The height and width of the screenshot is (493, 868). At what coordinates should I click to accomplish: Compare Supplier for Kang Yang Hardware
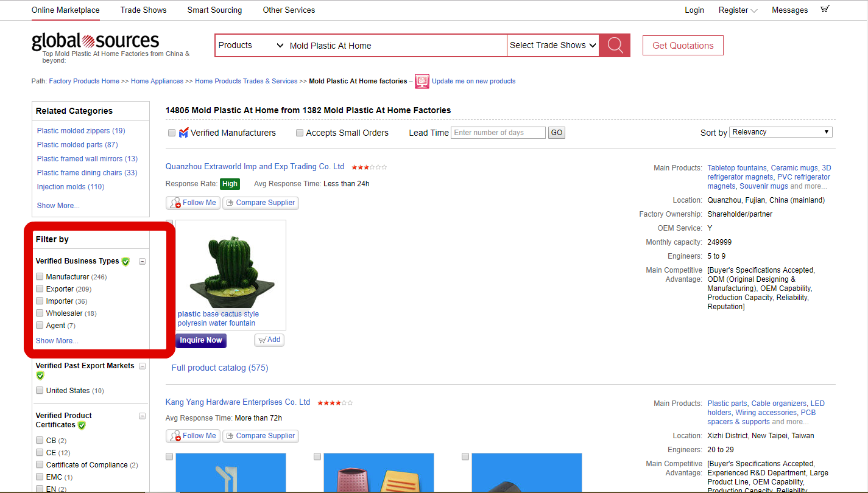pos(261,436)
